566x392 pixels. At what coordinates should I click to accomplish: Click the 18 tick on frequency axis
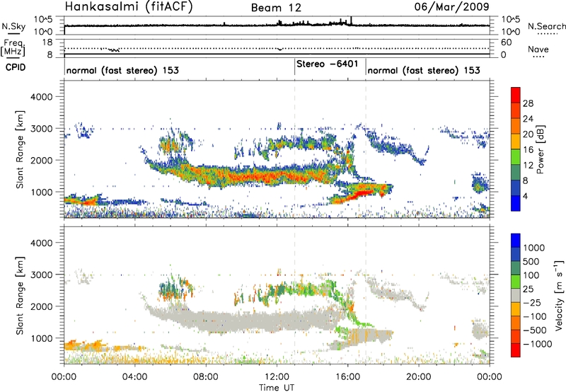coord(47,42)
